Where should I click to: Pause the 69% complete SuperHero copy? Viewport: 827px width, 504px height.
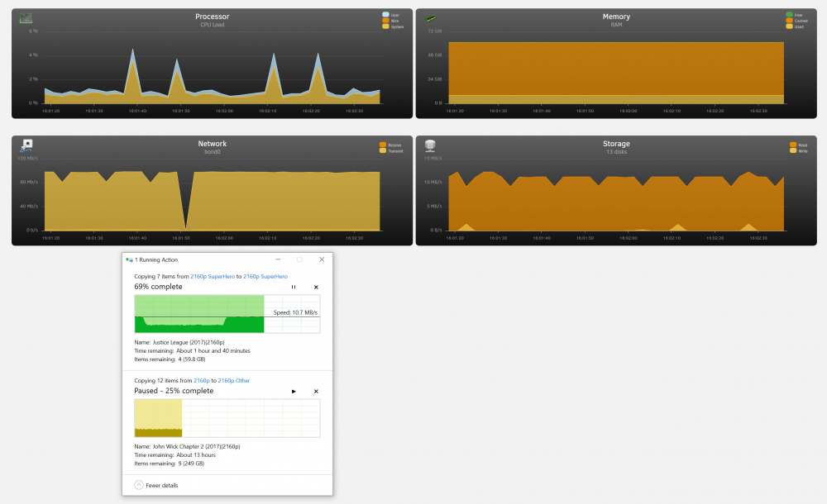pos(294,288)
